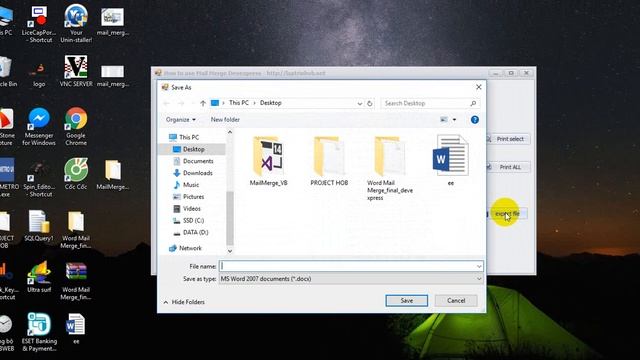Select the VNC SERVER desktop icon

(76, 71)
